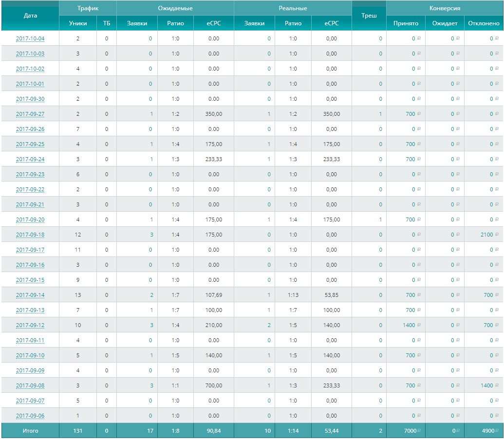Open the 2017-09-25 date link

coord(30,144)
